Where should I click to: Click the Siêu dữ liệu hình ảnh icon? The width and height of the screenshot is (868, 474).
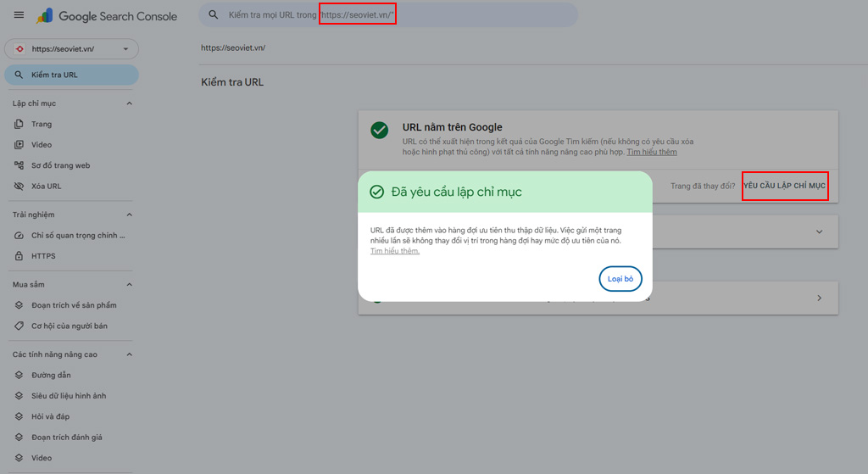[19, 395]
